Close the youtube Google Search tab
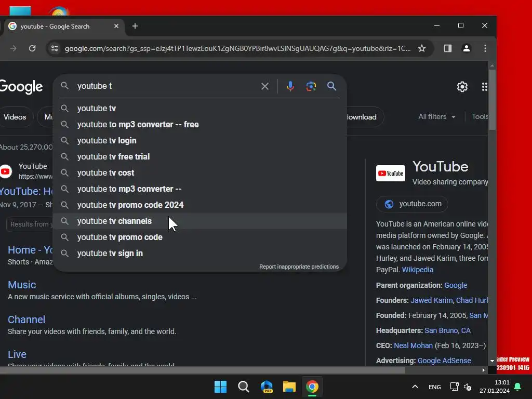 (116, 26)
